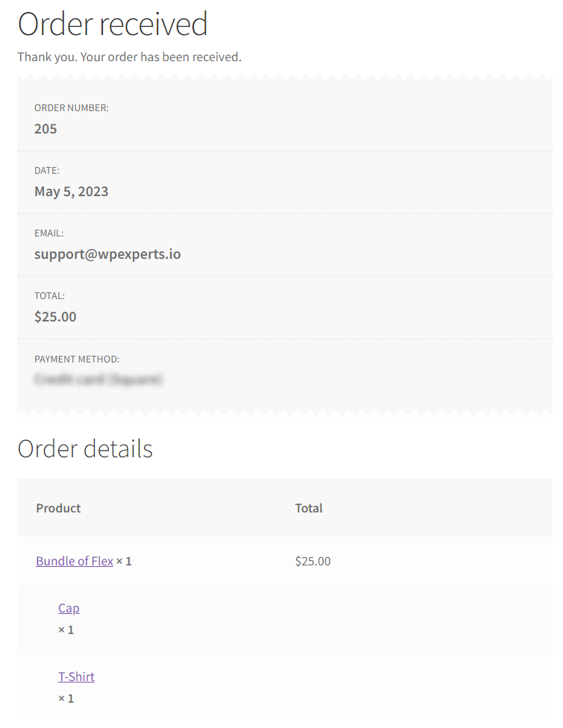Viewport: 563px width, 728px height.
Task: Click the EMAIL label
Action: coord(48,233)
